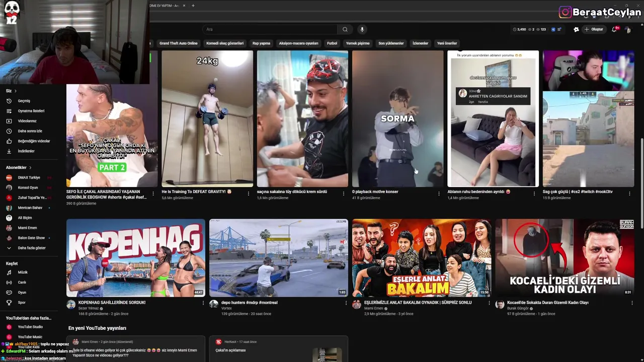Select Rap yapma filter chip
644x362 pixels.
(261, 43)
